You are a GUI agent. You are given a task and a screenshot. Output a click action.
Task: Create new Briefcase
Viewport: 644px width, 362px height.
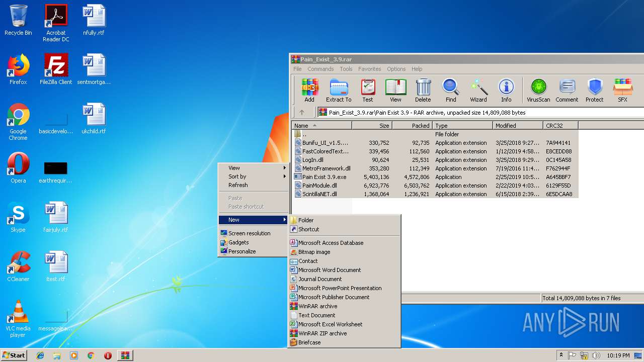click(345, 342)
